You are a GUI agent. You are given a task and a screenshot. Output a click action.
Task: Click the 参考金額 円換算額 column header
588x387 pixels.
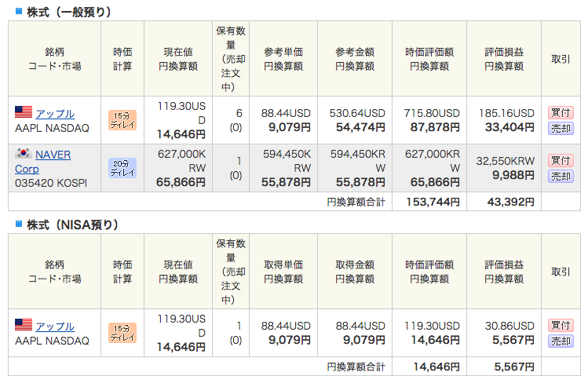(x=355, y=59)
